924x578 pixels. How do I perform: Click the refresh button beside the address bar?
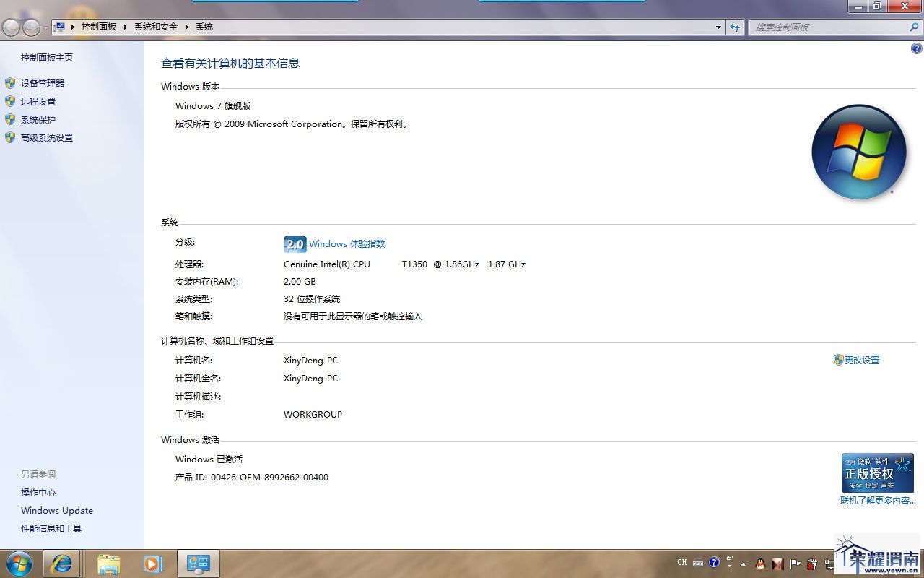[735, 27]
